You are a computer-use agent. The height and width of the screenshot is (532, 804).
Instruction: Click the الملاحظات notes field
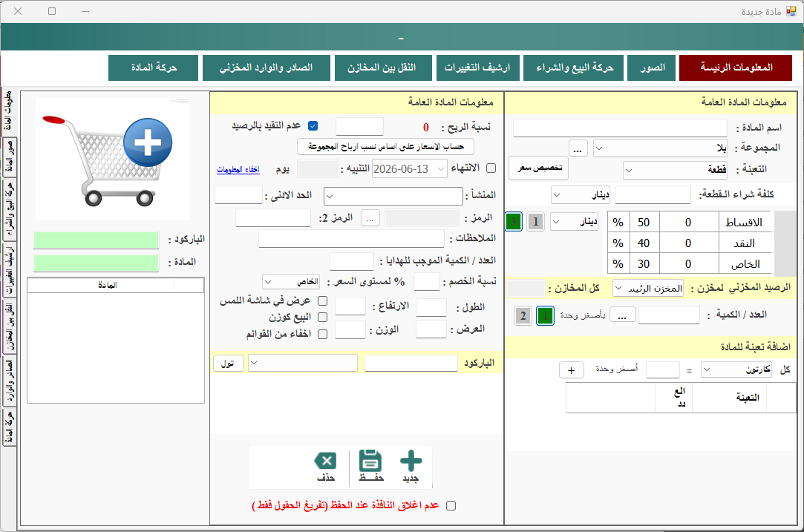pyautogui.click(x=351, y=238)
